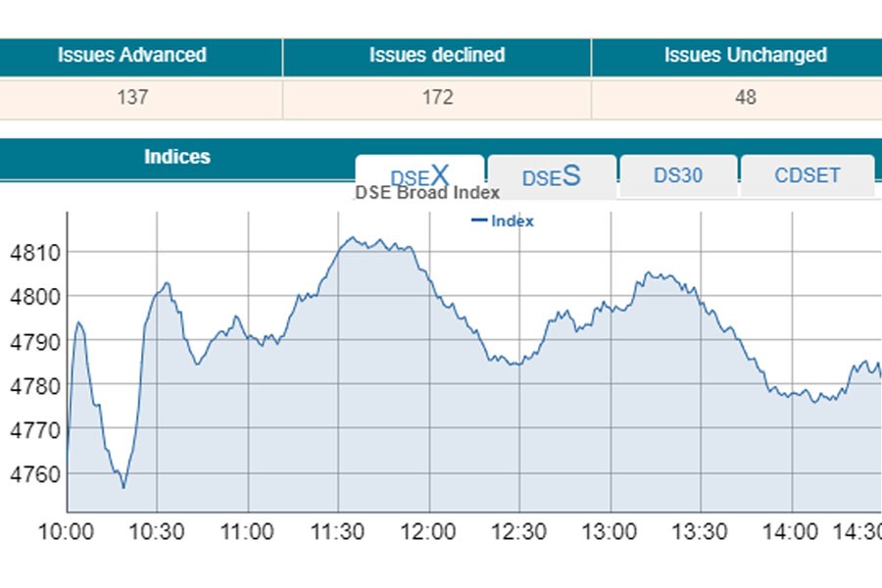Open the DSES index tab
Viewport: 882px width, 588px height.
coord(551,176)
